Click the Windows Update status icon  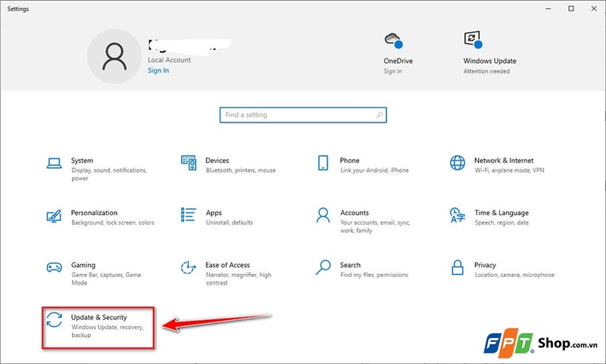473,39
